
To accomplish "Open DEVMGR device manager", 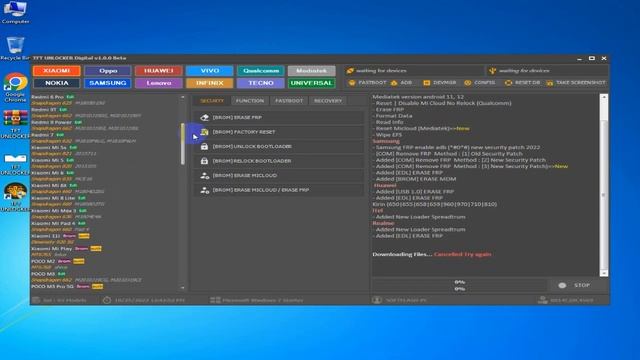I will tap(440, 83).
